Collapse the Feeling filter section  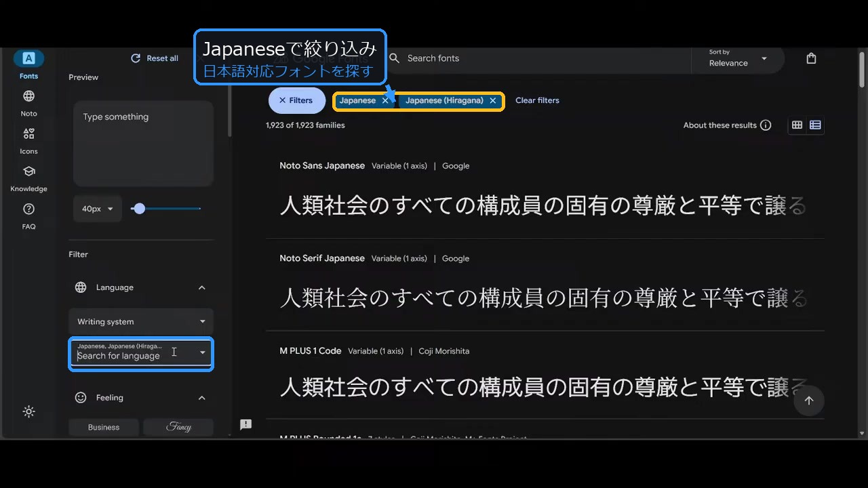pos(201,398)
